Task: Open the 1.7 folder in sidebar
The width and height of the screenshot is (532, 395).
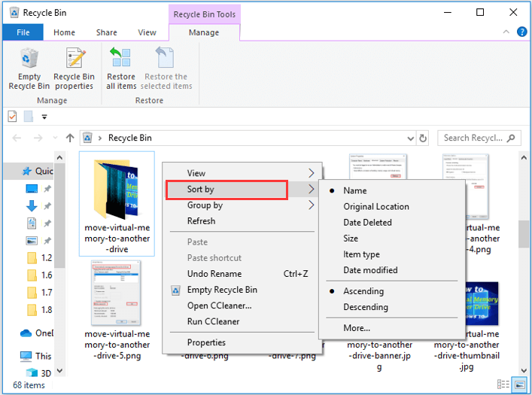Action: (39, 293)
